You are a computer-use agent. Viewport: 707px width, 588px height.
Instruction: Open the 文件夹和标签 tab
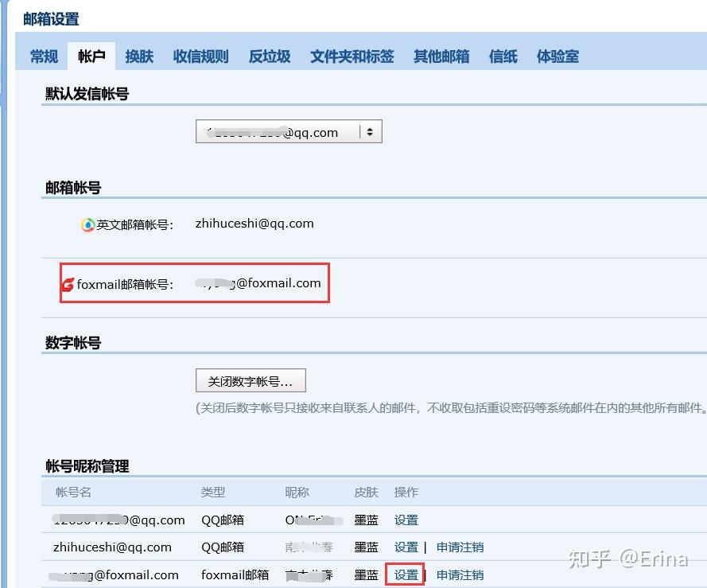click(x=352, y=56)
